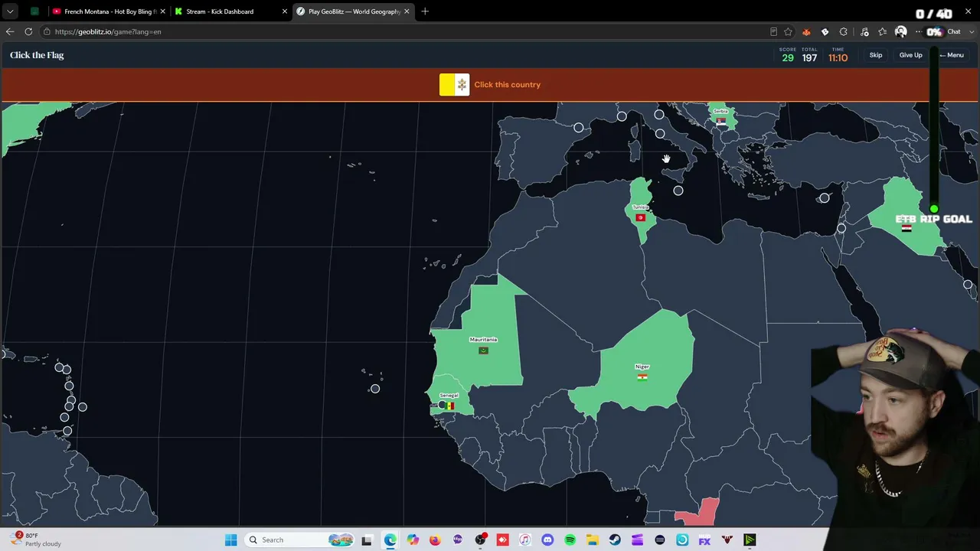This screenshot has height=551, width=980.
Task: Click the red highlighted country on the map
Action: pyautogui.click(x=701, y=513)
